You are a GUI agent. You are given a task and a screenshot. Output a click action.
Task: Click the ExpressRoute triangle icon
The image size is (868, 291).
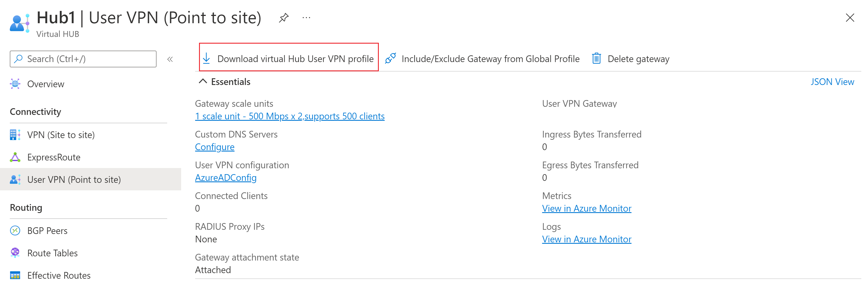click(15, 157)
